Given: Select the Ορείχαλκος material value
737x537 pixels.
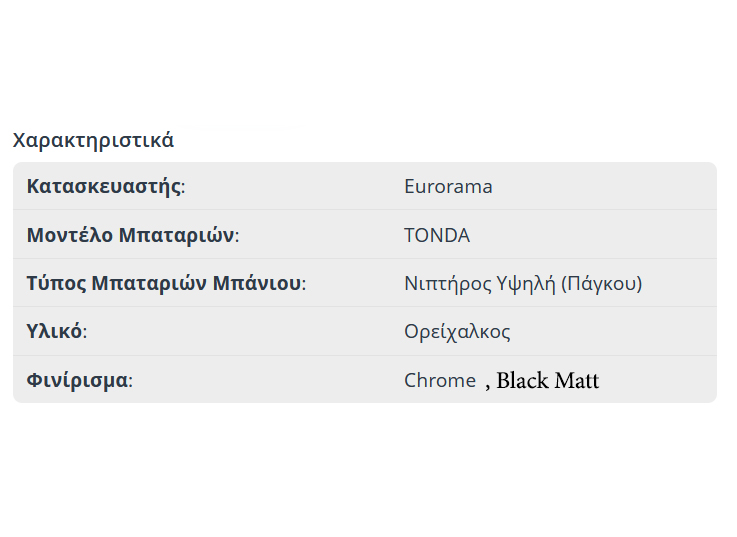Looking at the screenshot, I should click(457, 332).
